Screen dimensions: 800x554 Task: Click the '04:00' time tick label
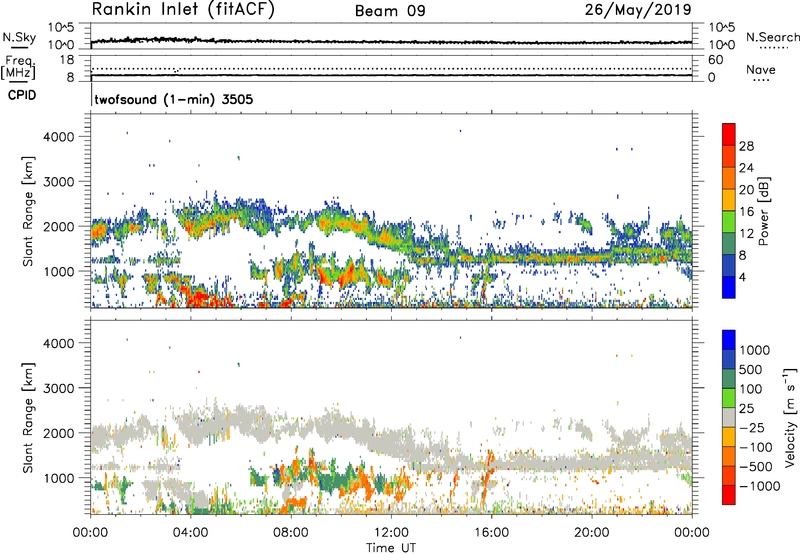190,533
